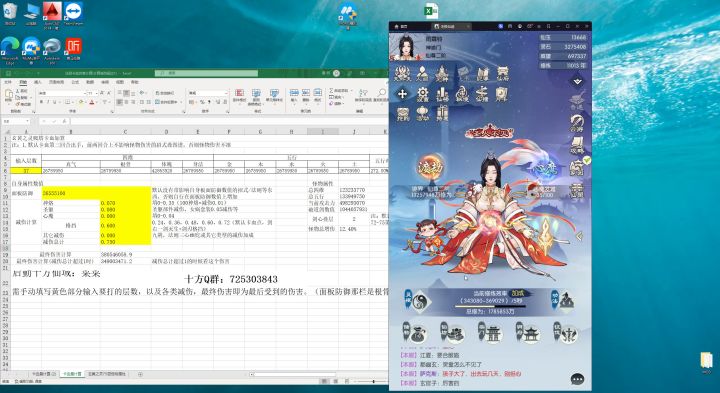Open the settings gear icon in the game
Image resolution: width=720 pixels, height=393 pixels.
coord(422,94)
